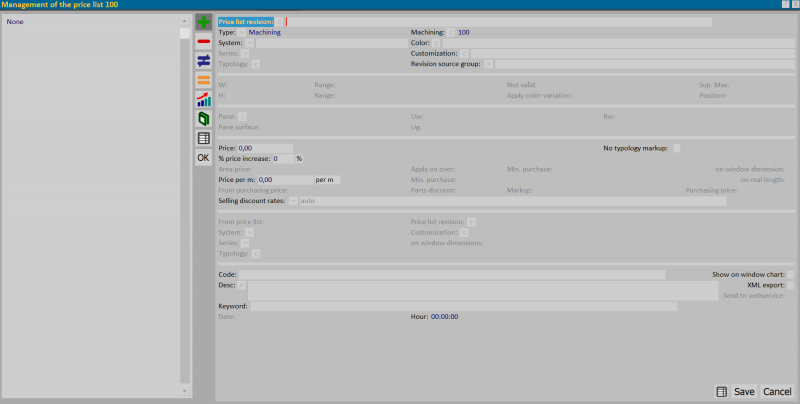Viewport: 800px width, 404px height.
Task: Expand the lower System dropdown
Action: pos(249,233)
